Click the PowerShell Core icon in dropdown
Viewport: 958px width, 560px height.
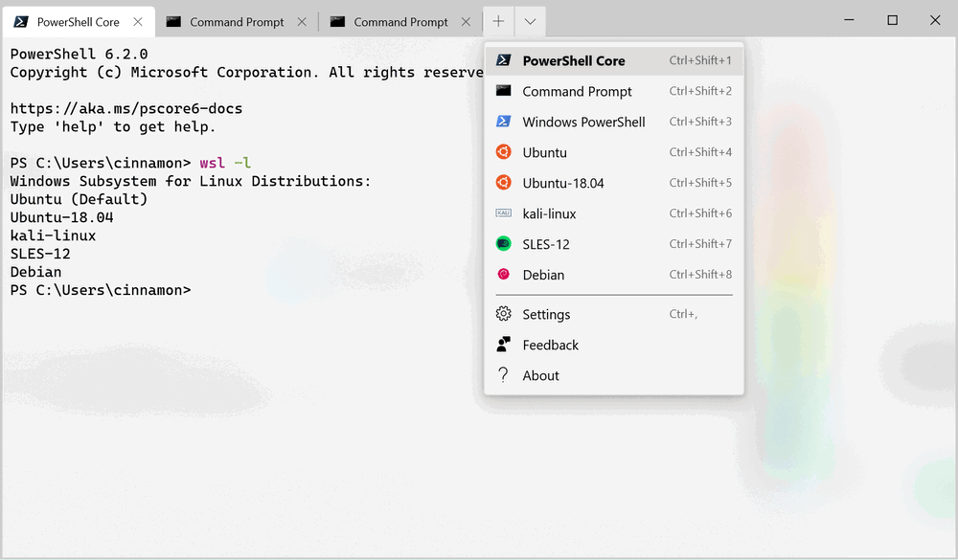(x=503, y=60)
